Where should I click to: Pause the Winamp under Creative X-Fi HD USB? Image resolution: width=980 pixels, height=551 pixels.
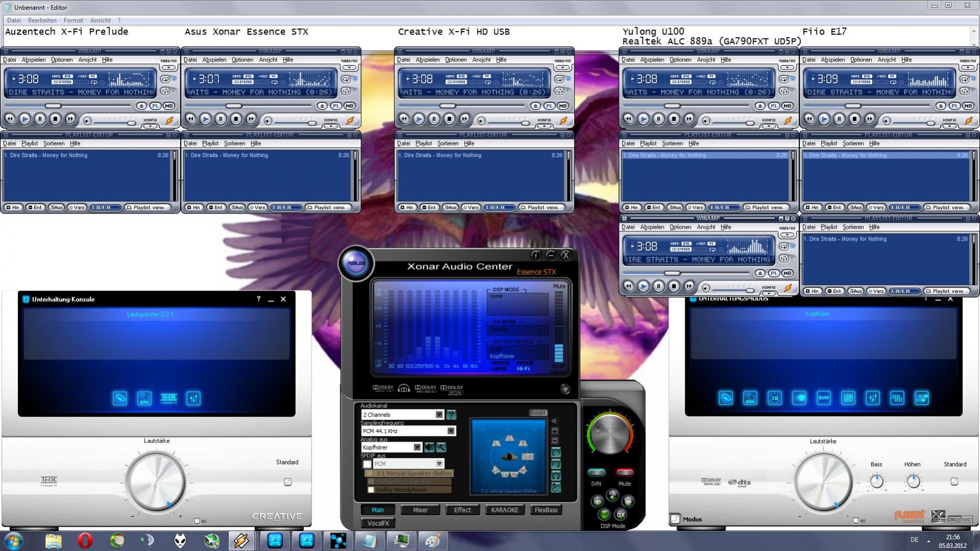click(434, 119)
